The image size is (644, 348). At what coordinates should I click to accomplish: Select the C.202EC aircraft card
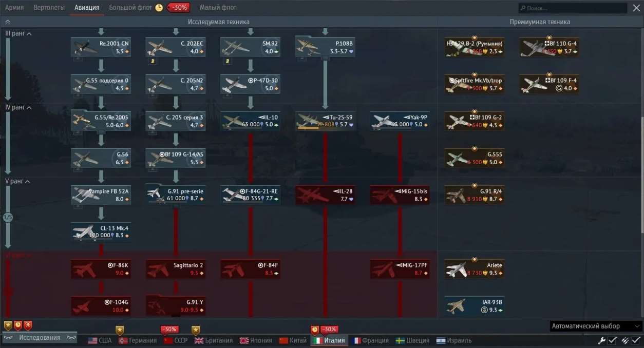(x=176, y=47)
